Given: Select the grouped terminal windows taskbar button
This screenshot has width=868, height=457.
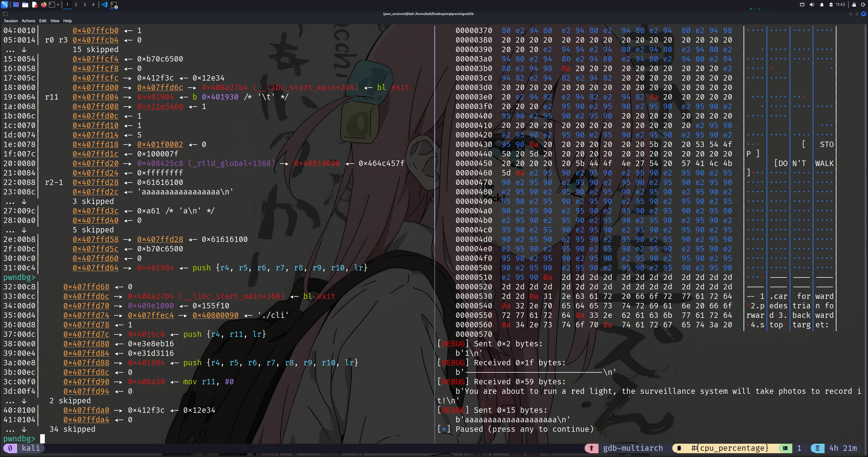Looking at the screenshot, I should point(114,5).
